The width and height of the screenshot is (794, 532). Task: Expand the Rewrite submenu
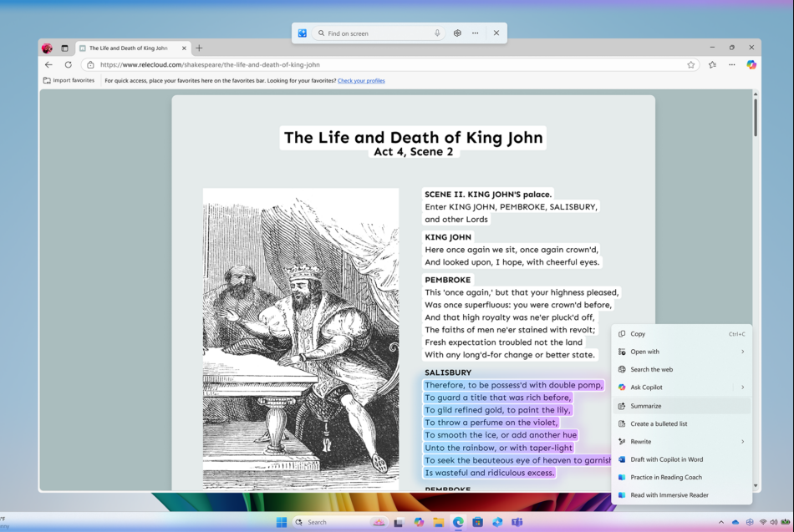pyautogui.click(x=640, y=441)
